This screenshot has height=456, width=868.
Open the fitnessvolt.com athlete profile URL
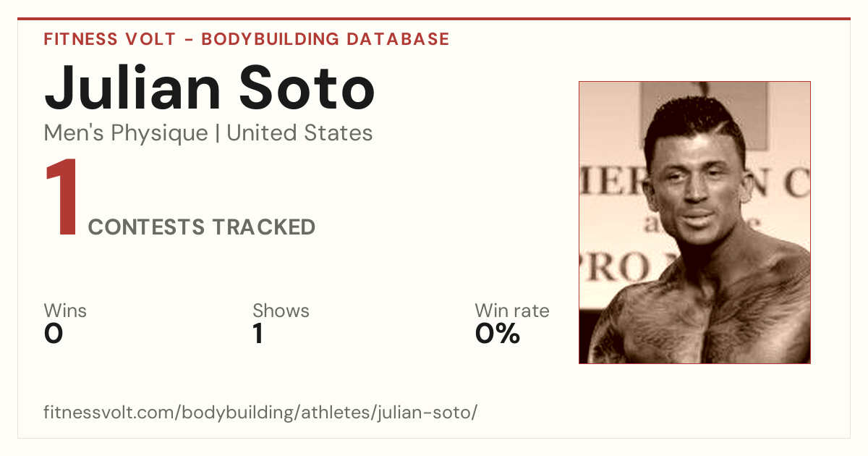(x=260, y=413)
